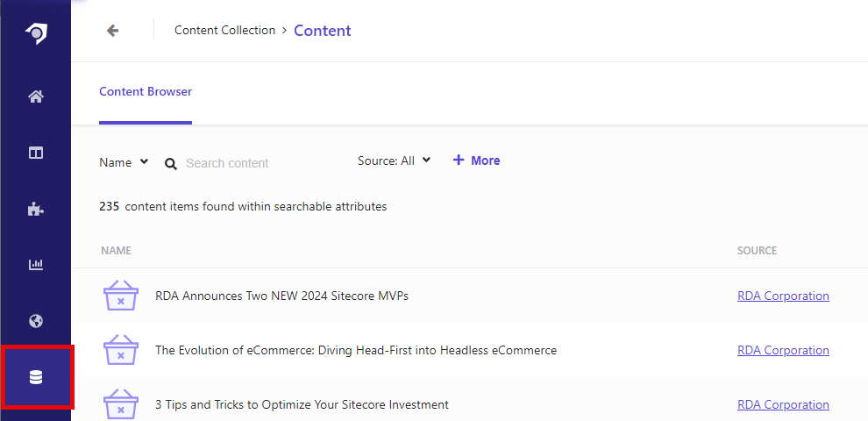Select the Content Browser tab
The height and width of the screenshot is (421, 868).
click(146, 91)
